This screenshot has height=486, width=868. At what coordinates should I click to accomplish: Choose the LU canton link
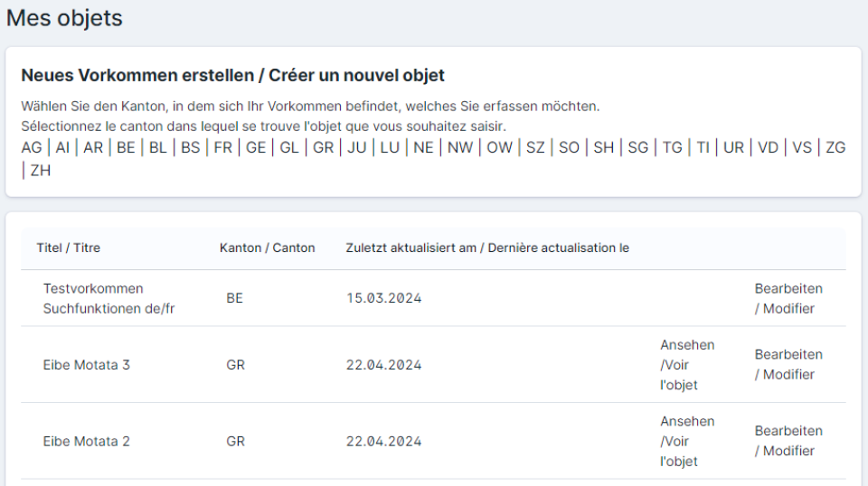click(390, 147)
